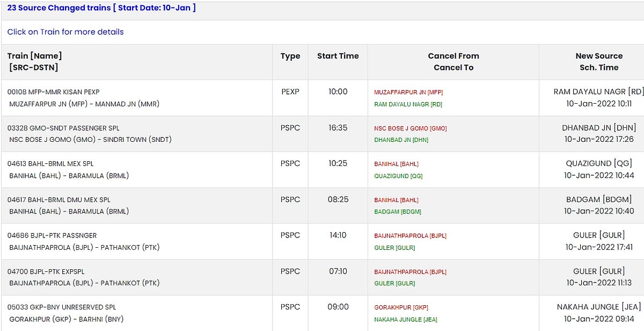Click the Cancel From column header
The image size is (644, 331).
(453, 56)
